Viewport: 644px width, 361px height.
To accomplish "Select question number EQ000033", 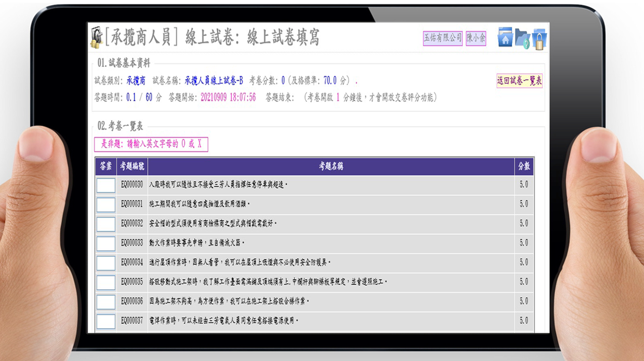I will tap(132, 243).
